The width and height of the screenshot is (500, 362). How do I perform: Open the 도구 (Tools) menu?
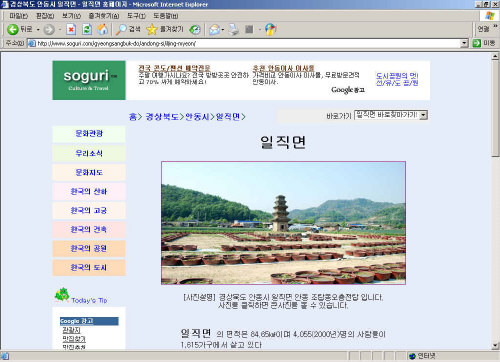136,16
